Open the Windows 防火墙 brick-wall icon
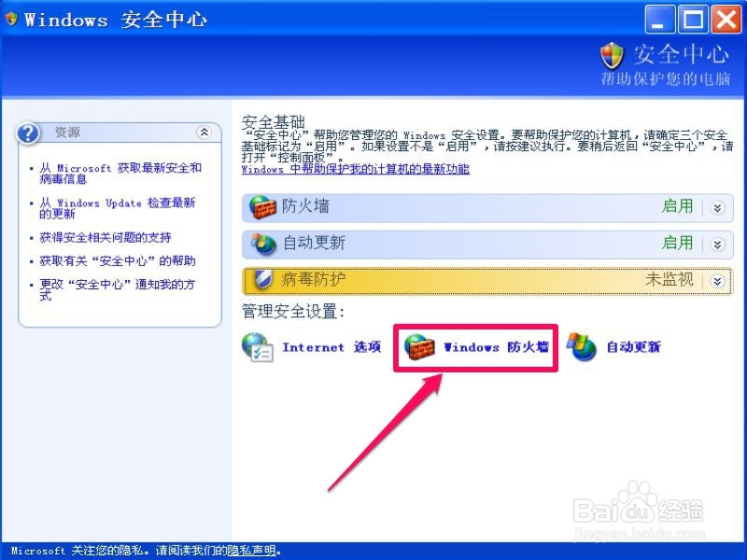This screenshot has width=747, height=560. (x=419, y=346)
